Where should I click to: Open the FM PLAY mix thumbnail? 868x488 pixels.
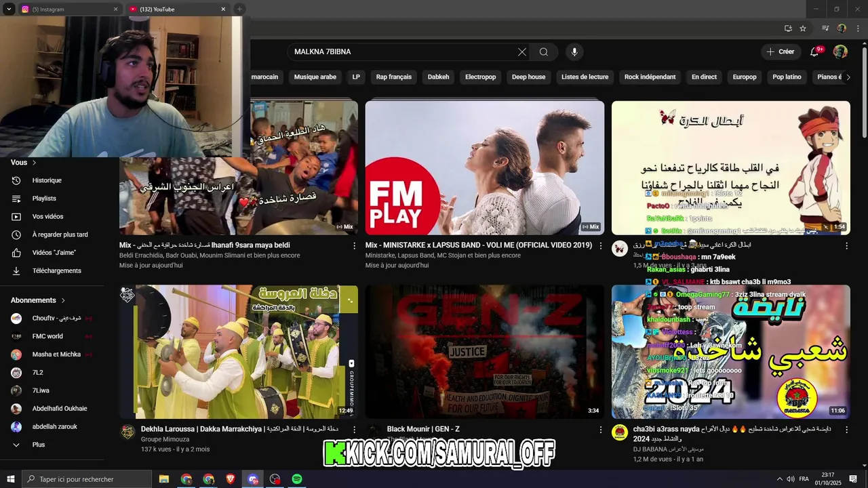485,168
